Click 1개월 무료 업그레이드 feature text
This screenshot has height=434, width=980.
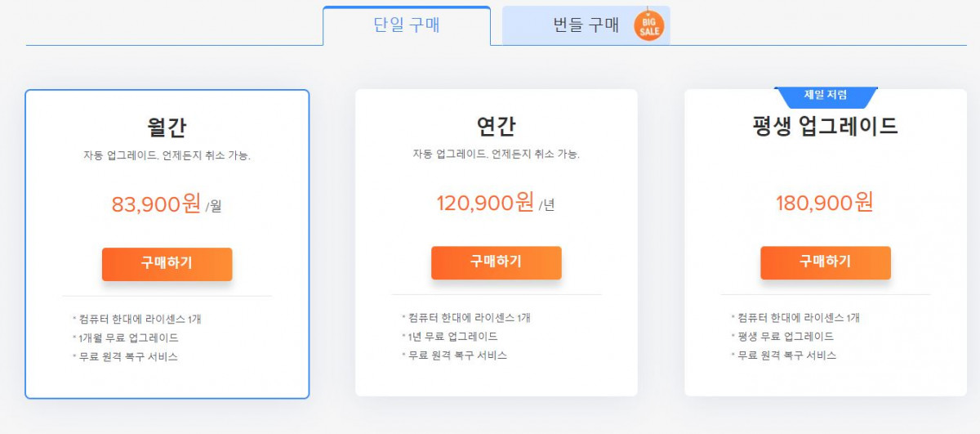(129, 338)
